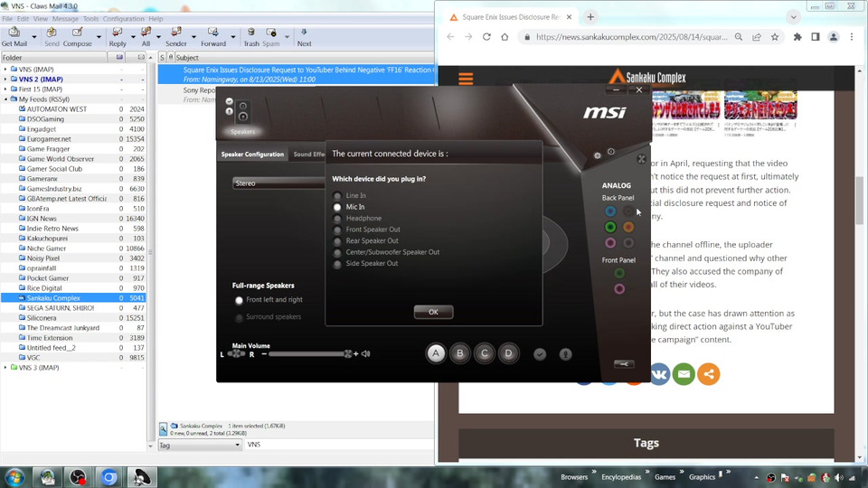Click OK in the device dialog
The image size is (868, 488).
[x=433, y=312]
